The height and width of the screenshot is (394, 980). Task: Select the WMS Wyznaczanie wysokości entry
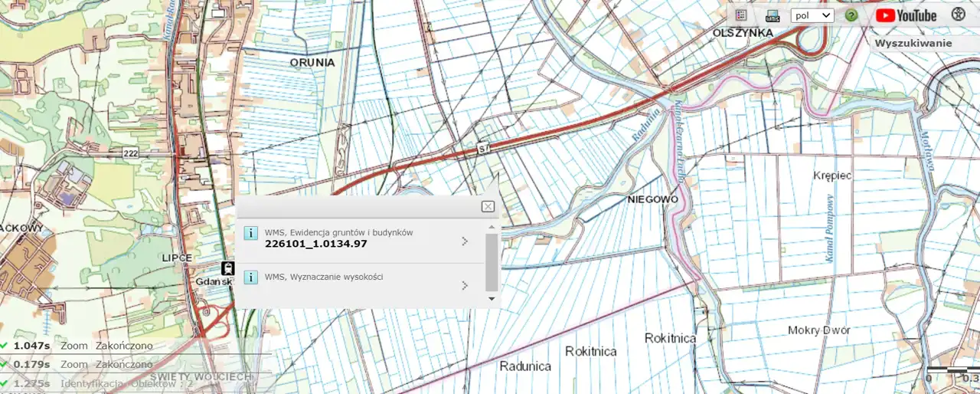[x=324, y=277]
